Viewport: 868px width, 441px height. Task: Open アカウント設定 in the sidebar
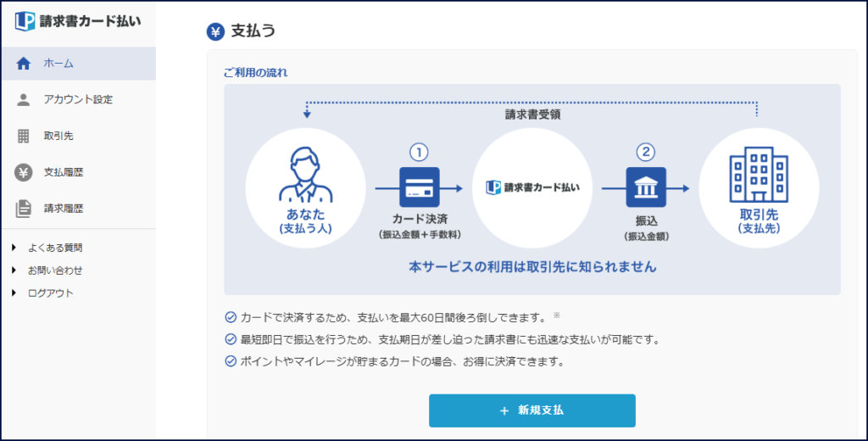[x=78, y=100]
